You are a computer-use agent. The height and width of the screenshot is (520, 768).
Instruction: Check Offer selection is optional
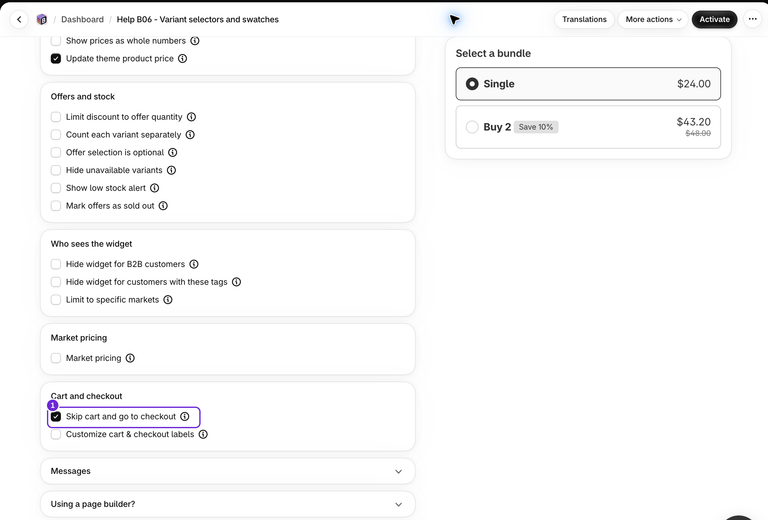56,152
